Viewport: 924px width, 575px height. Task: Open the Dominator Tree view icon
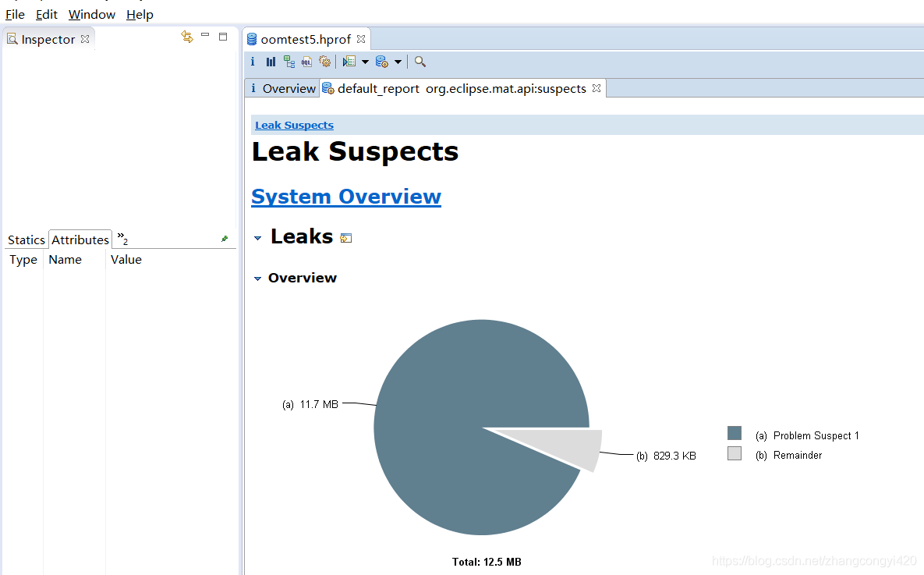289,62
